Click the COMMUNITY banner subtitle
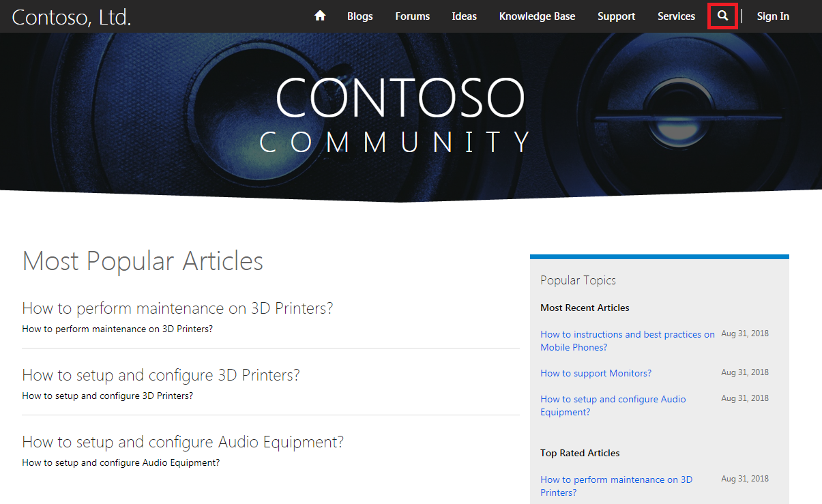Image resolution: width=822 pixels, height=504 pixels. [x=396, y=142]
